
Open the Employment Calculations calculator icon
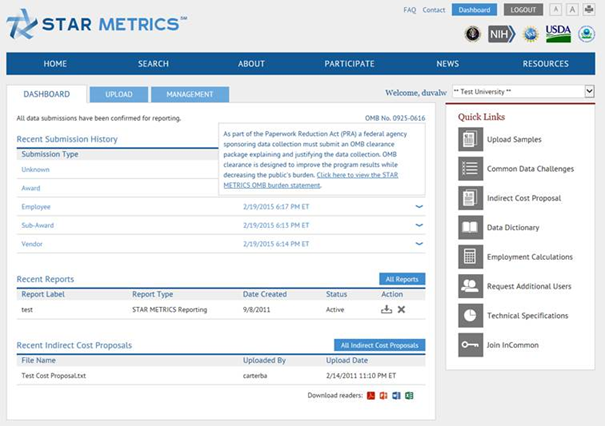470,257
